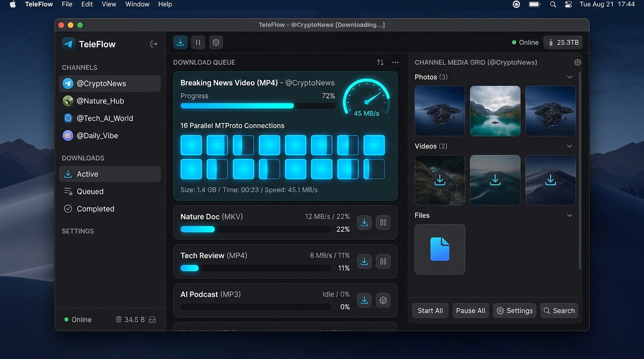Click the battery status icon in the menu bar

coord(534,4)
